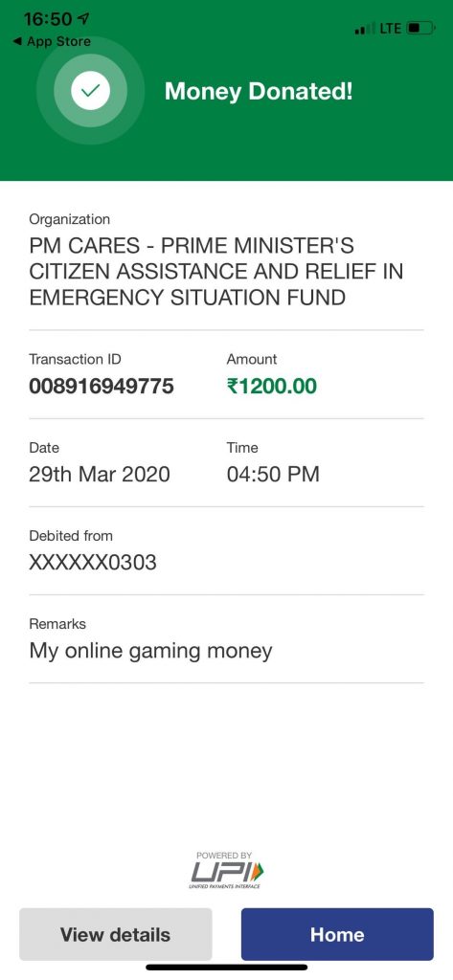The height and width of the screenshot is (980, 453).
Task: Return with the Home button
Action: (337, 934)
